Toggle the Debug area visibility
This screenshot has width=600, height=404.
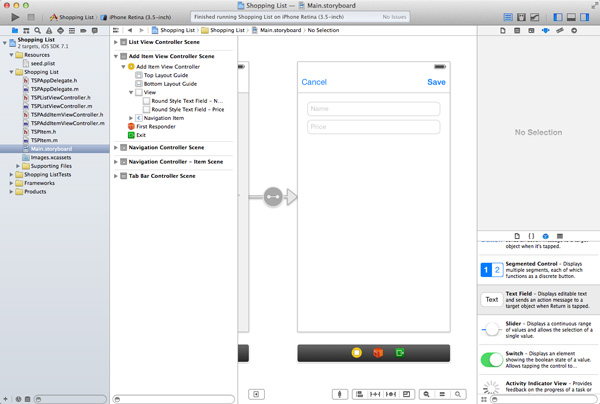point(571,17)
